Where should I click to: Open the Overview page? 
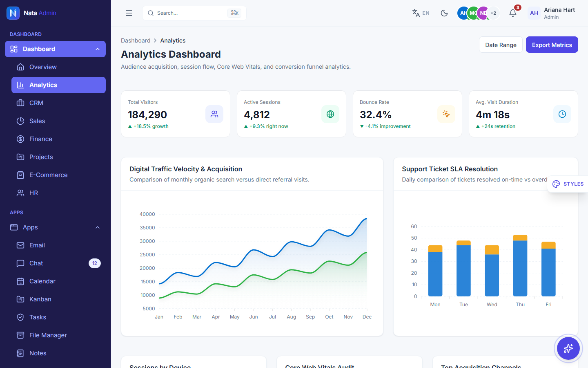pos(58,67)
